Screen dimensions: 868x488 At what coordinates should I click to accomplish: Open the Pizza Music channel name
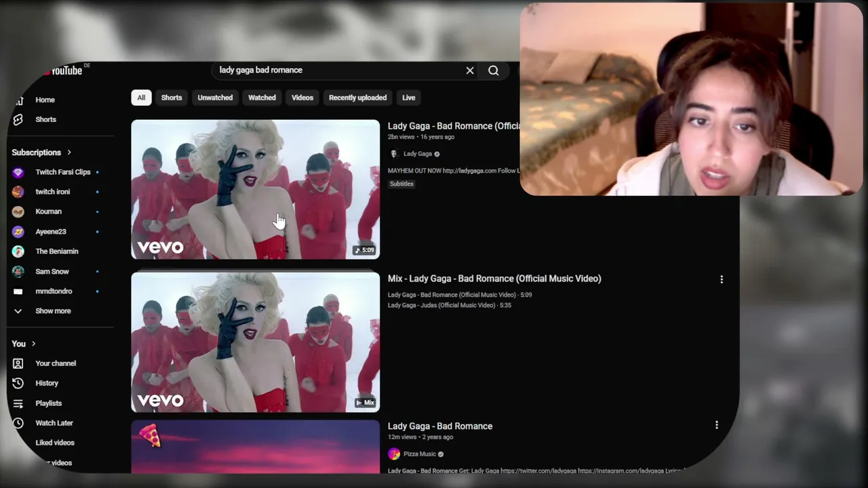(x=420, y=454)
